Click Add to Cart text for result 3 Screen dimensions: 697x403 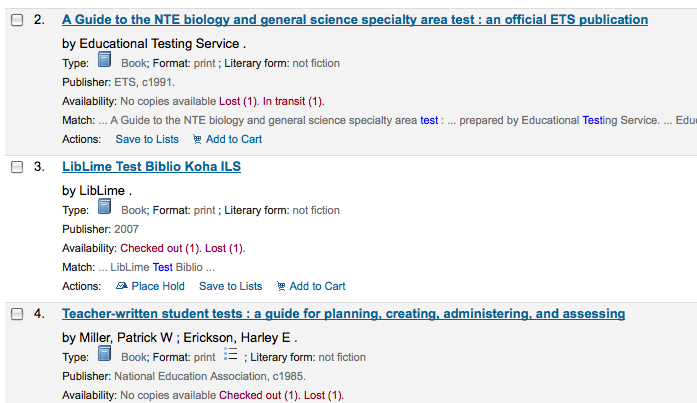tap(317, 286)
